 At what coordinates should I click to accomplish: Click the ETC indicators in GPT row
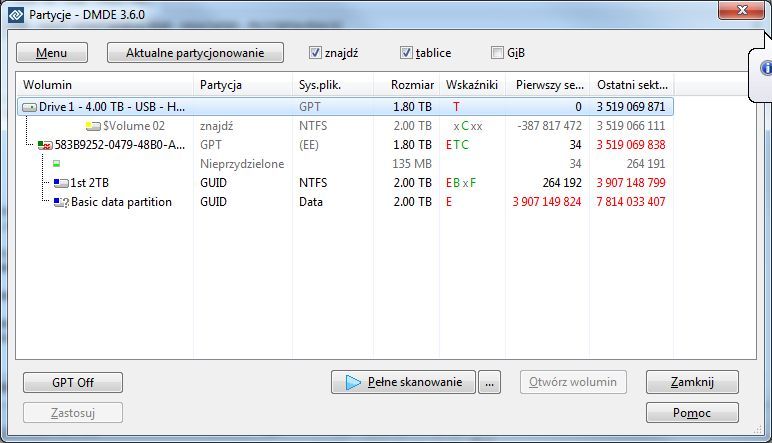click(x=457, y=145)
